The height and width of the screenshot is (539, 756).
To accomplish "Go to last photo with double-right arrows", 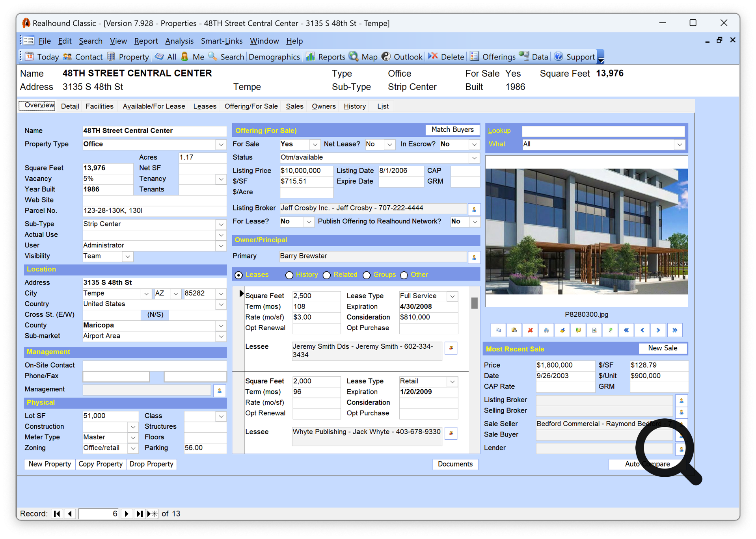I will point(675,330).
